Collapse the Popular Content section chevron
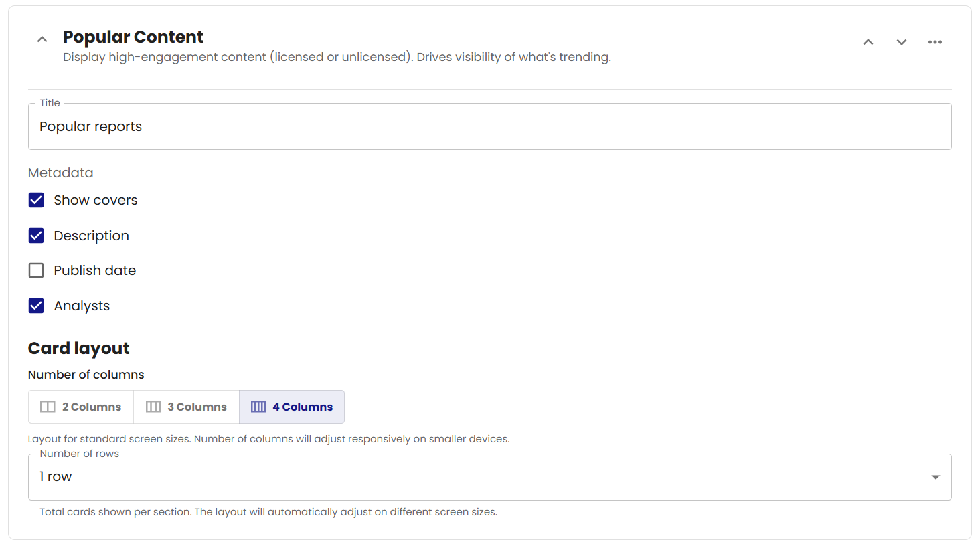The image size is (980, 546). pos(42,39)
